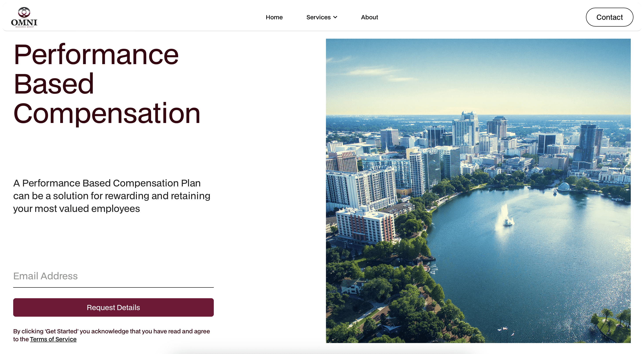Submit with the Request Details button
This screenshot has width=644, height=354.
[113, 307]
